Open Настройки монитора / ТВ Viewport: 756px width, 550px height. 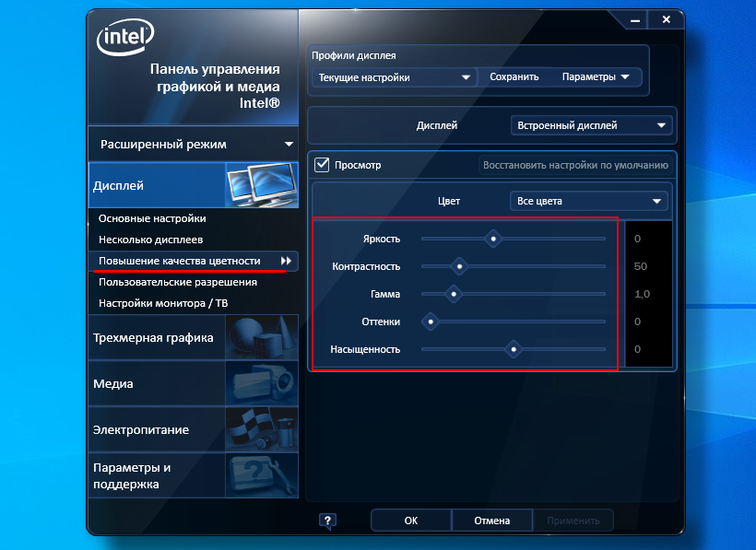[163, 303]
